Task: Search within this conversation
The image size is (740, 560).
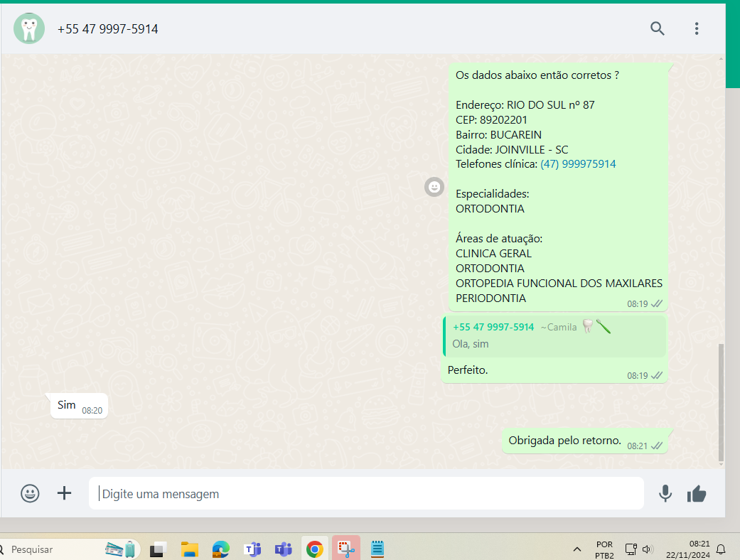Action: coord(657,28)
